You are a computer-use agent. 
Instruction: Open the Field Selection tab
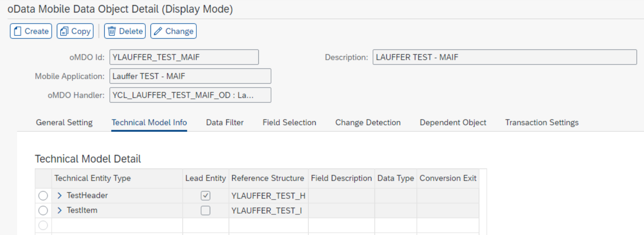[x=289, y=122]
